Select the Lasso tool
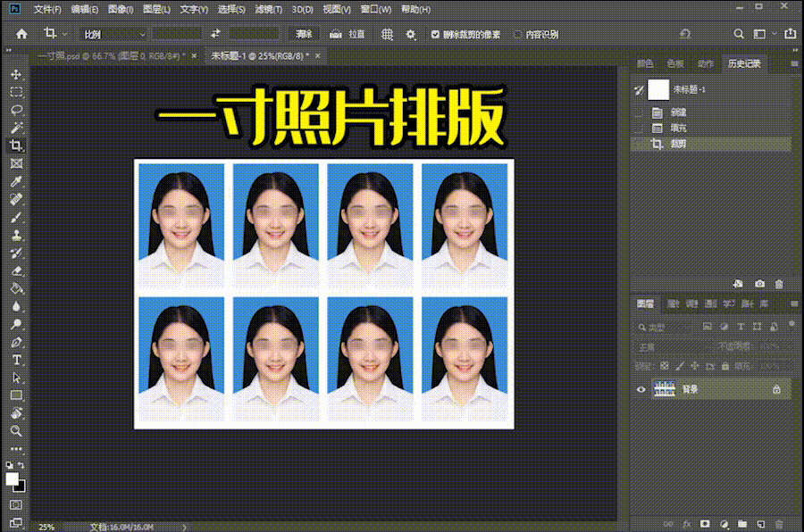804x532 pixels. click(16, 110)
